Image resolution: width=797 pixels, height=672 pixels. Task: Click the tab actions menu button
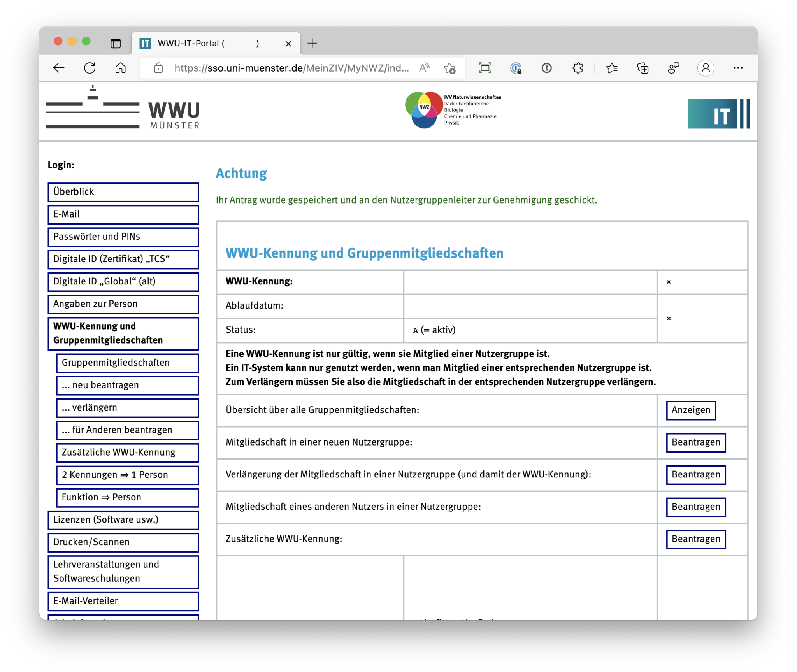coord(116,43)
